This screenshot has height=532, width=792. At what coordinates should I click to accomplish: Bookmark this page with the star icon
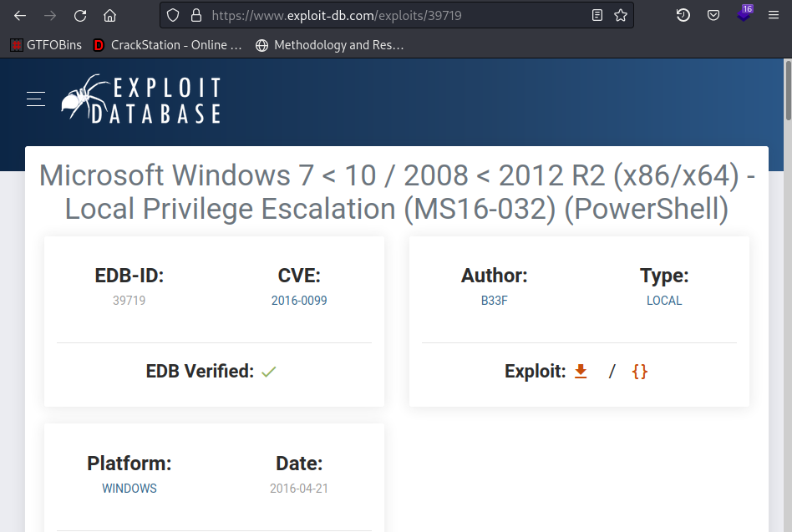(621, 16)
